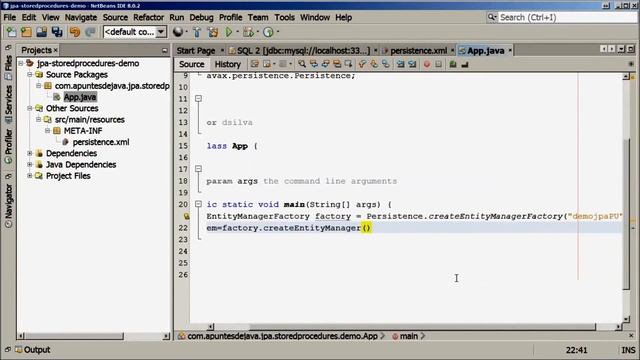
Task: Click the Debug Project toolbar icon
Action: (x=248, y=32)
